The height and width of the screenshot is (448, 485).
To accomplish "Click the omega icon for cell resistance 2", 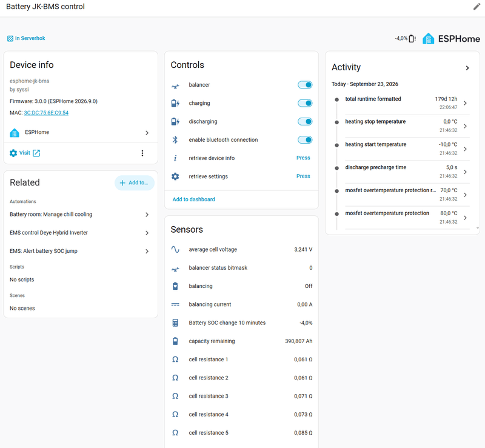I will coord(175,378).
